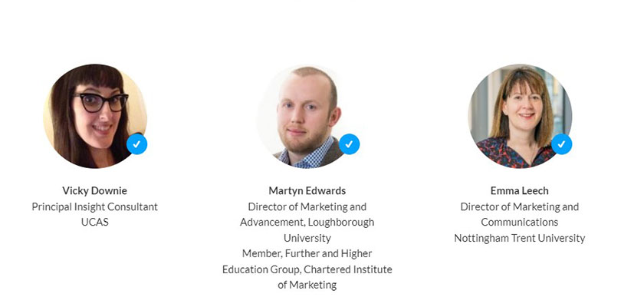Open Emma Leech's profile photo
This screenshot has width=644, height=307.
point(518,115)
